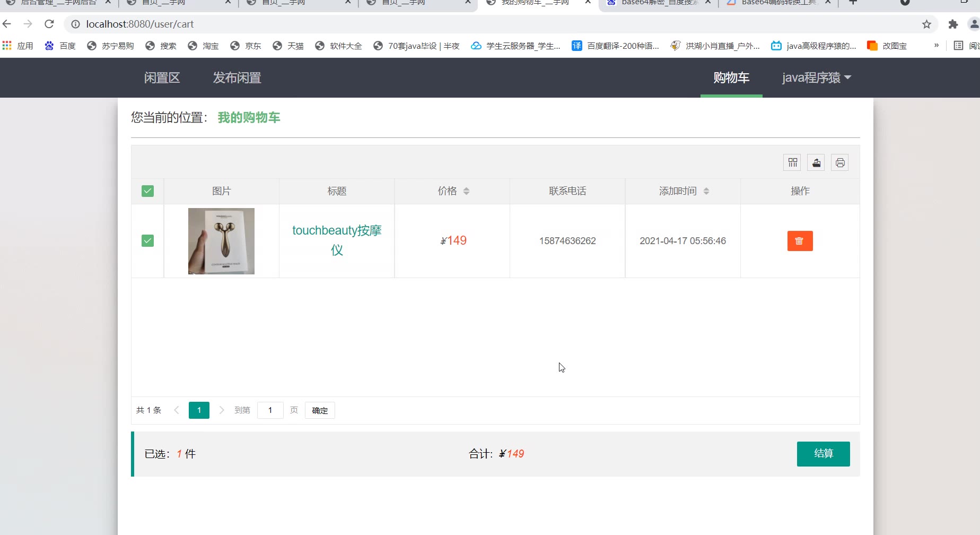Click the timestamp 2021-04-17 05:56:46
The width and height of the screenshot is (980, 535).
(x=682, y=241)
